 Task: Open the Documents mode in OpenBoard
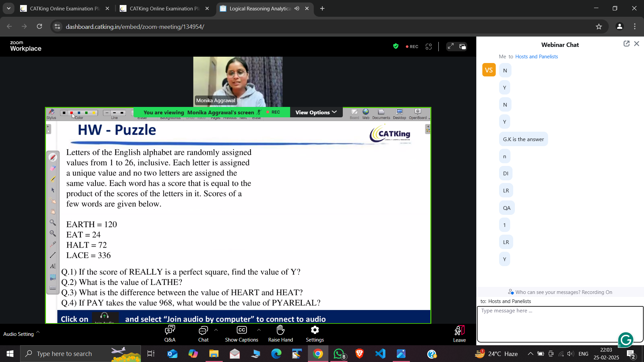[x=381, y=114]
